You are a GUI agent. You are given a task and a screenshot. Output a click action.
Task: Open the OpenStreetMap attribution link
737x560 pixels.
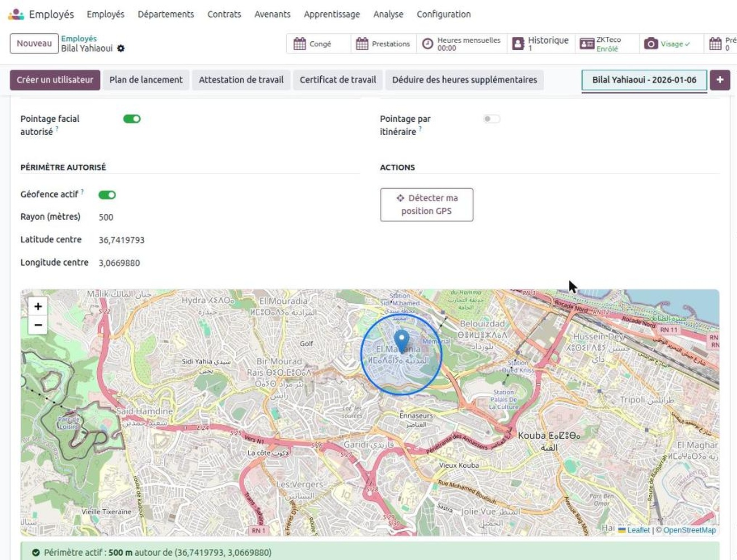tap(689, 530)
